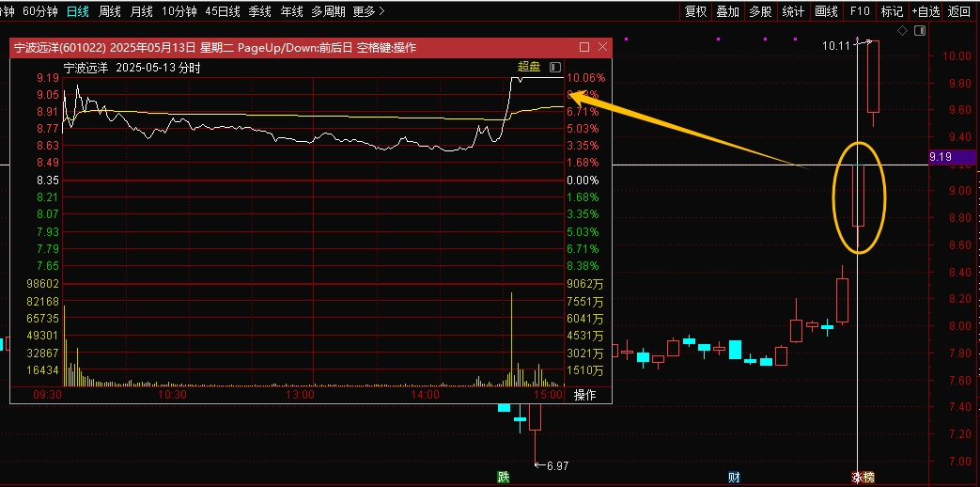The width and height of the screenshot is (980, 487).
Task: Open the 多股 multi-stock view
Action: coord(760,10)
